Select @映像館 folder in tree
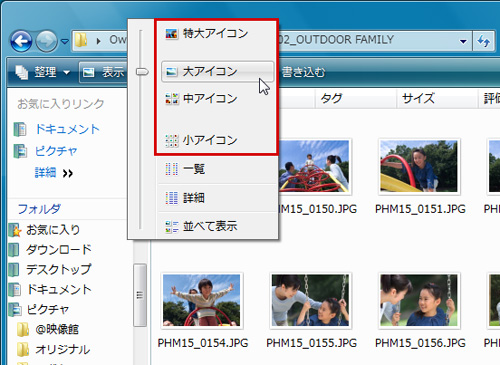 (x=57, y=329)
